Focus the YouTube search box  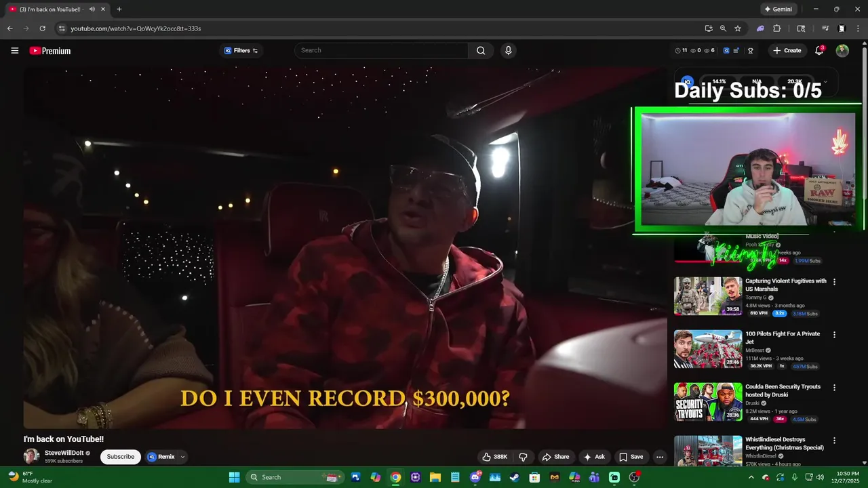click(381, 50)
